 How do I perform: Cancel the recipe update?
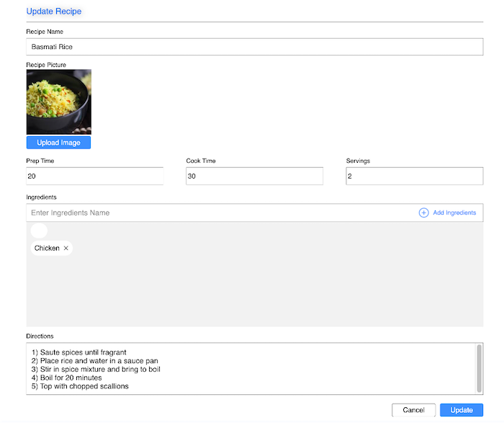point(413,410)
